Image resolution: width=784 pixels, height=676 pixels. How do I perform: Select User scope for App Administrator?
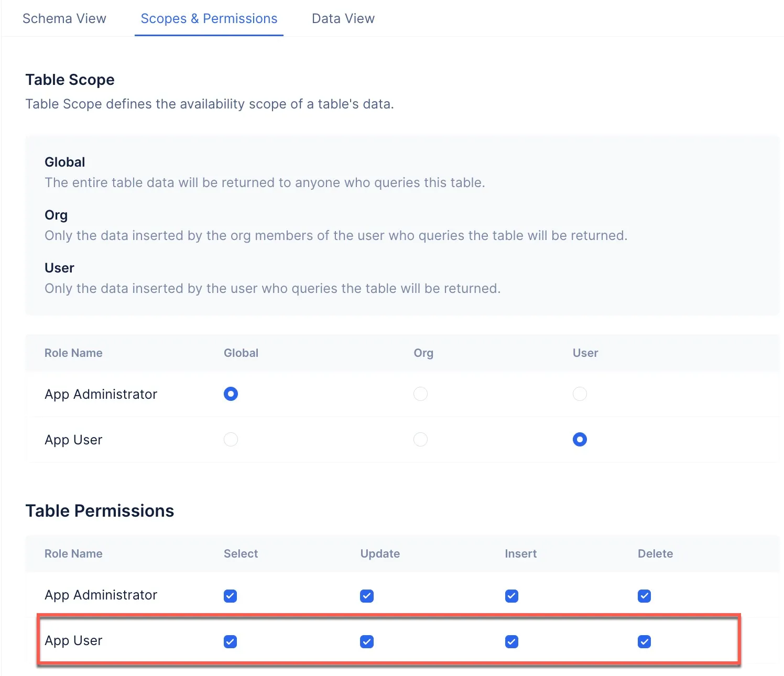(x=580, y=394)
